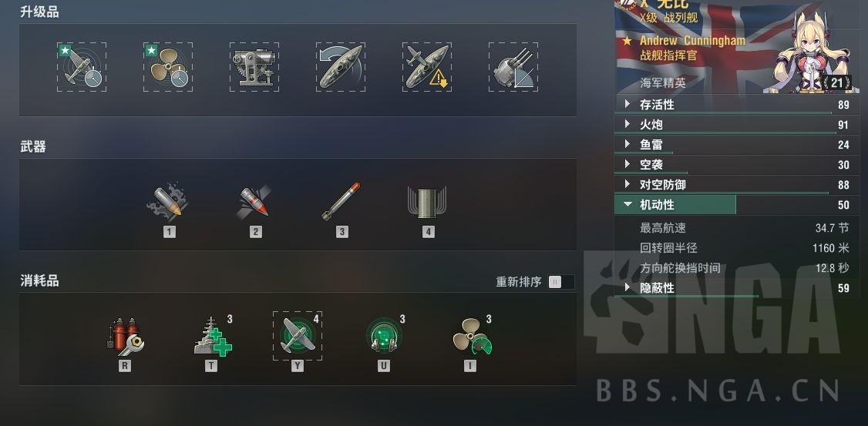Select the fighter plane consumable Y
Viewport: 868px width, 426px height.
point(298,336)
